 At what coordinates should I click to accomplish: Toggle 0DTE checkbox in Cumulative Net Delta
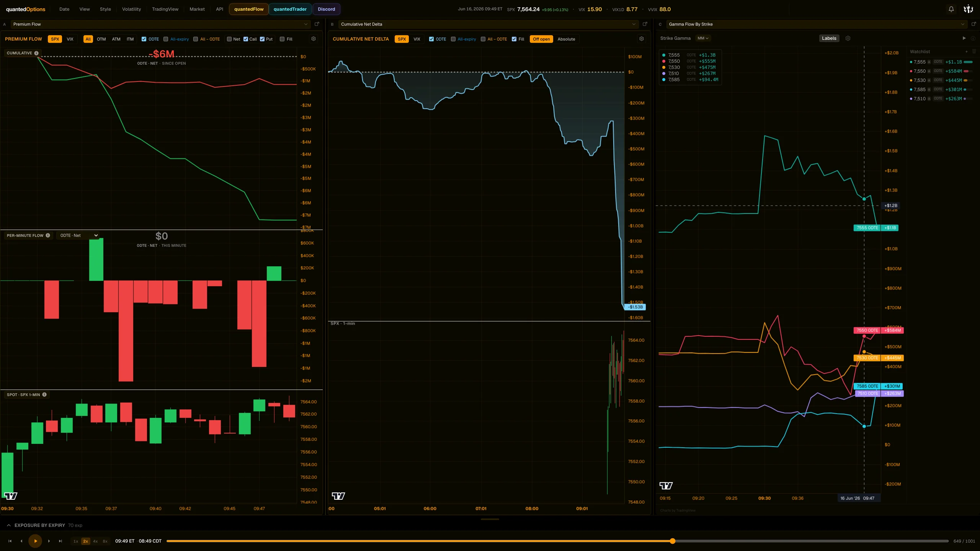pos(431,39)
